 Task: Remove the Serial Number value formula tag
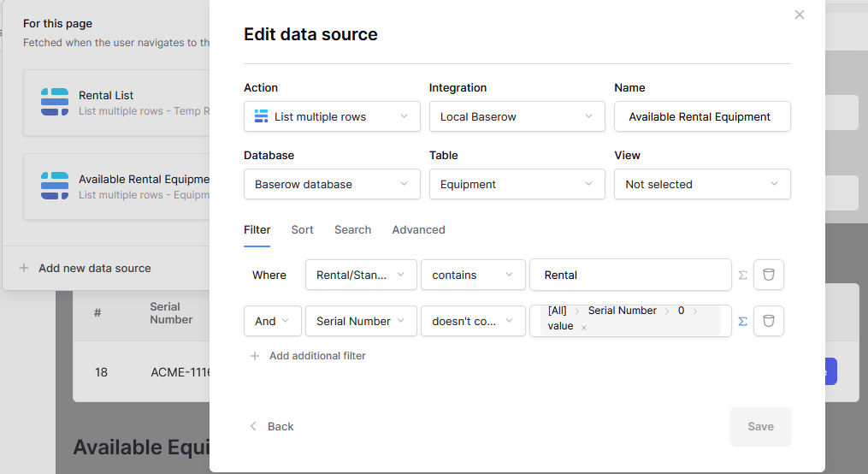[x=584, y=328]
